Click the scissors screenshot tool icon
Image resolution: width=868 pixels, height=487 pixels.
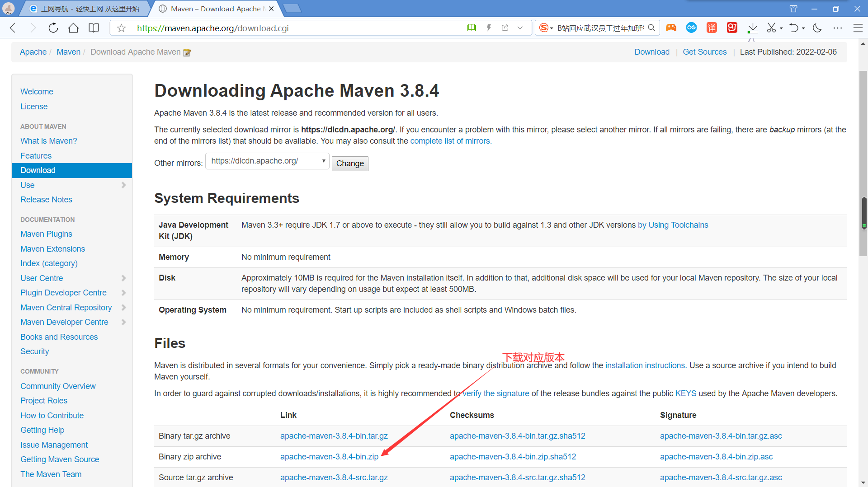pyautogui.click(x=771, y=28)
